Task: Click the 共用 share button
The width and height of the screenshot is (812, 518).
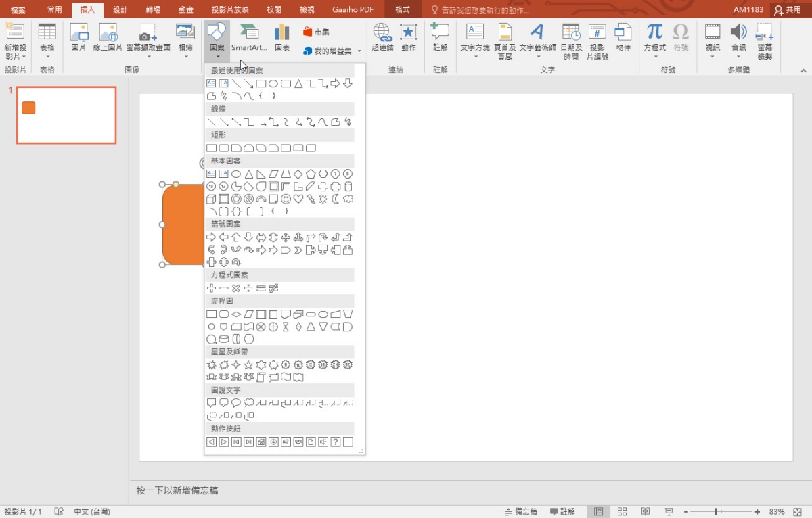Action: pos(788,10)
